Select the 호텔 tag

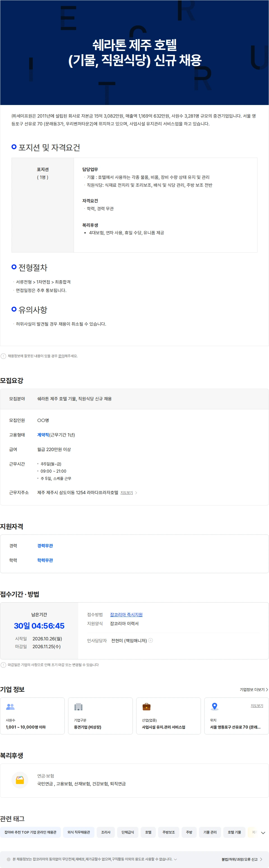pyautogui.click(x=148, y=832)
